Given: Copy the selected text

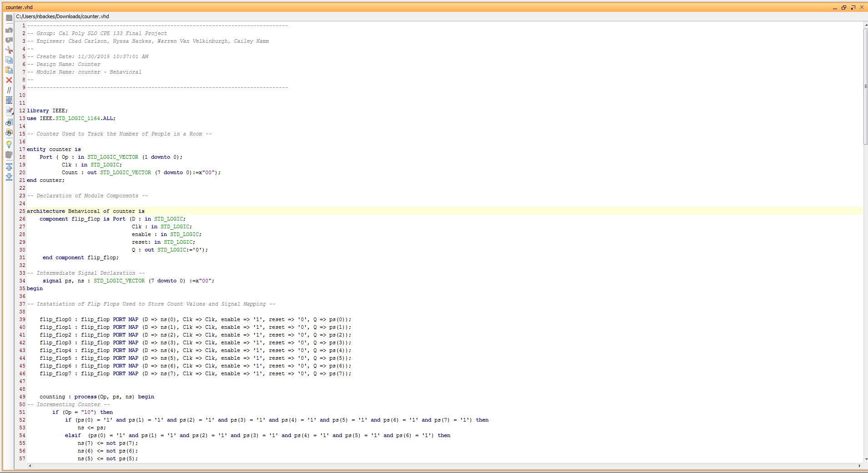Looking at the screenshot, I should click(x=9, y=60).
